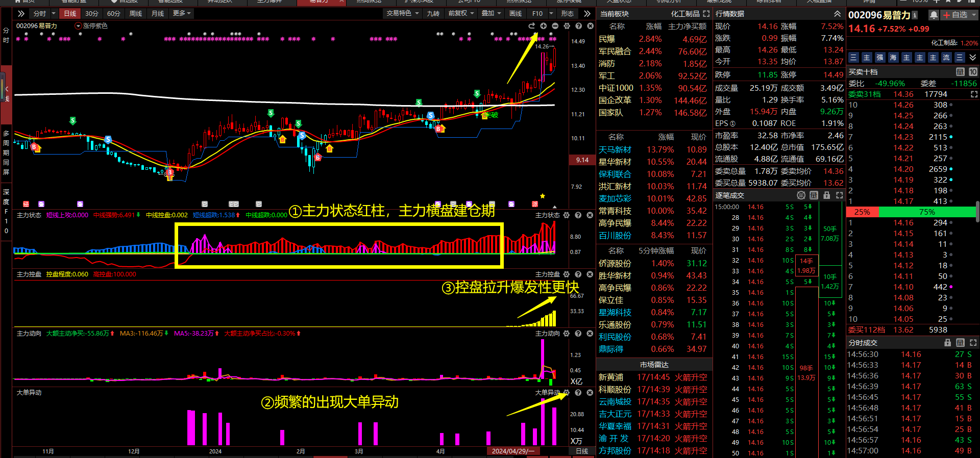
Task: Expand the stock tag badges chevron
Action: (x=973, y=58)
